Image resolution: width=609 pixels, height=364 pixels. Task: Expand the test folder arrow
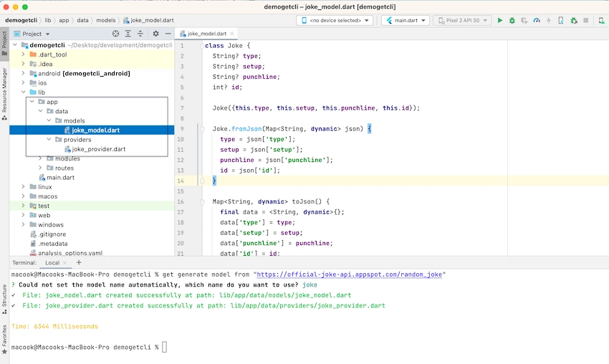click(x=24, y=206)
